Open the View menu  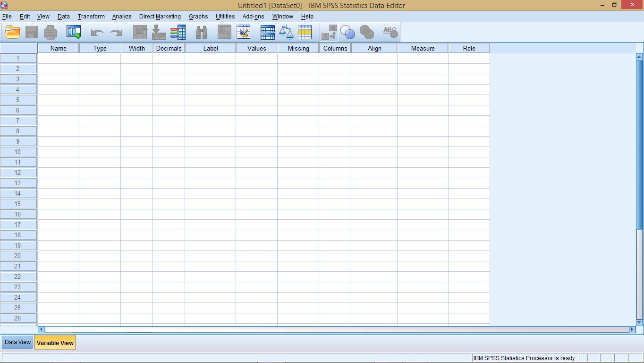point(43,17)
